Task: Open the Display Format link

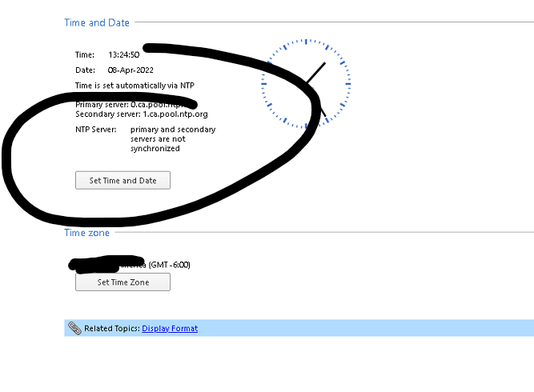Action: click(170, 328)
